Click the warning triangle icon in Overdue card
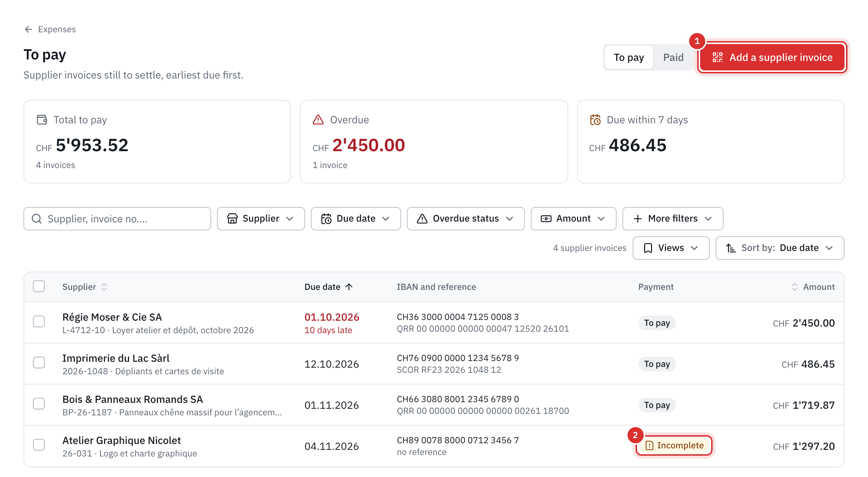 point(318,120)
